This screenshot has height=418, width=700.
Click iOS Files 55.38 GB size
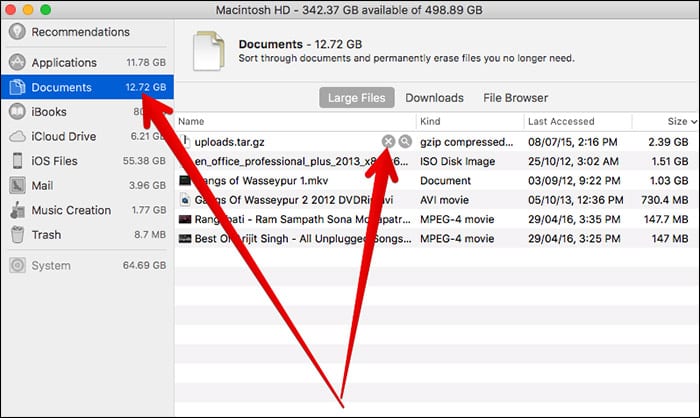coord(144,161)
